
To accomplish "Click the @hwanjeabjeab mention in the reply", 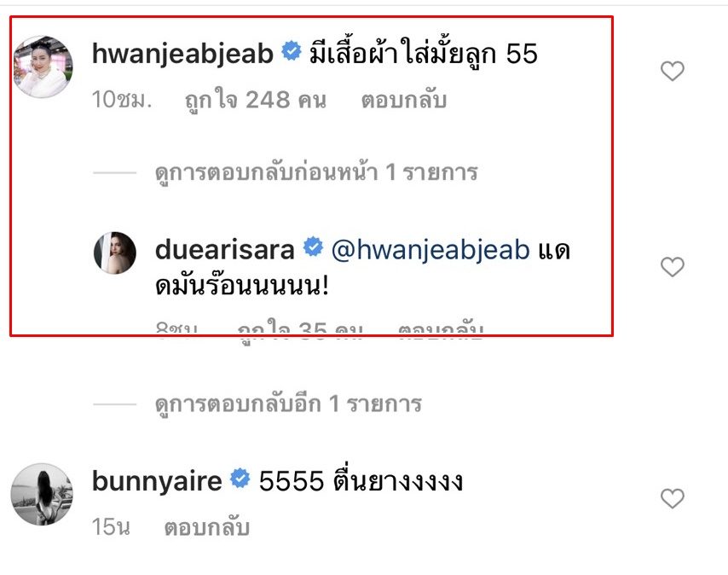I will (430, 250).
